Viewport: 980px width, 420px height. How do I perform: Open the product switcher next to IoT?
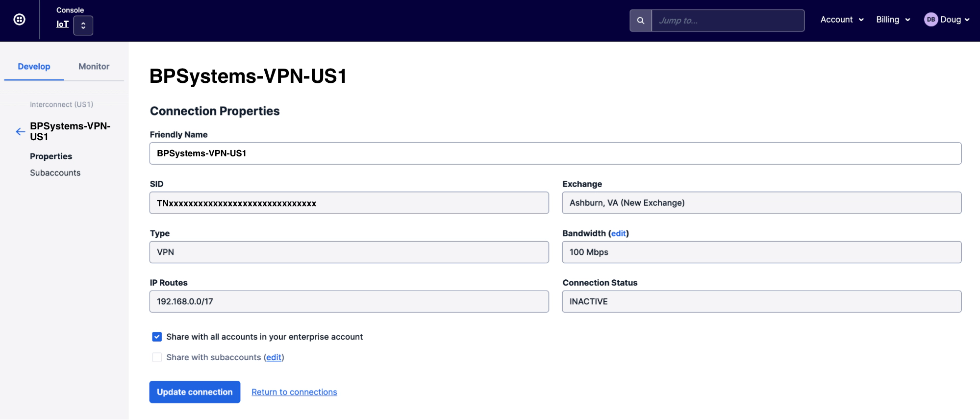(83, 25)
